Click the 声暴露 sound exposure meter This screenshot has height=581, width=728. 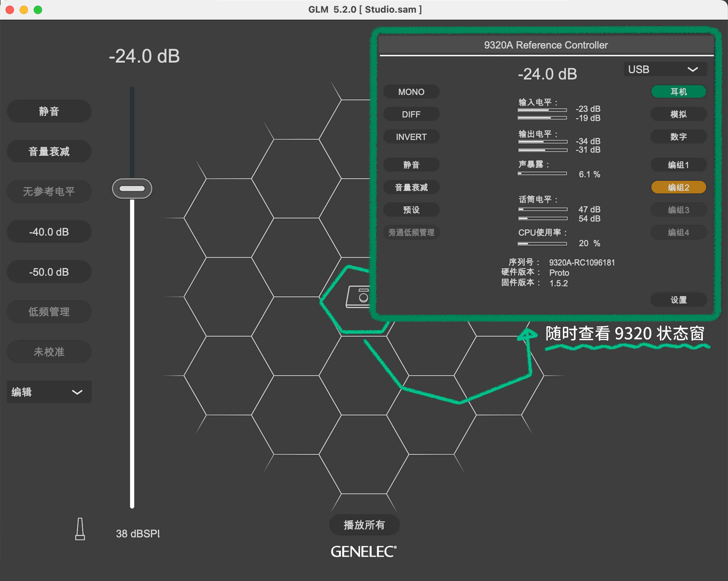(542, 173)
